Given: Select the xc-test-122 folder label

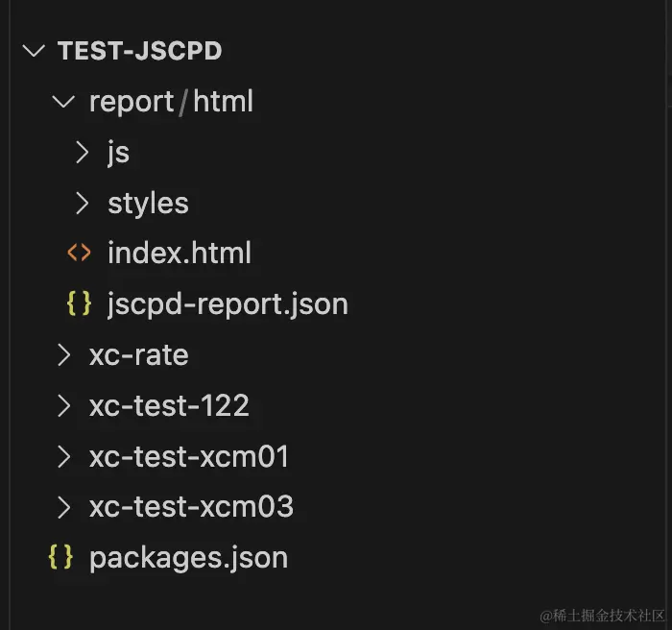Looking at the screenshot, I should [169, 406].
